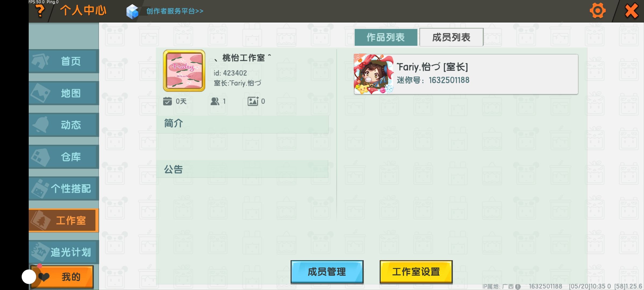Select the highlighted 工作室 sidebar item
The width and height of the screenshot is (644, 290).
coord(64,220)
